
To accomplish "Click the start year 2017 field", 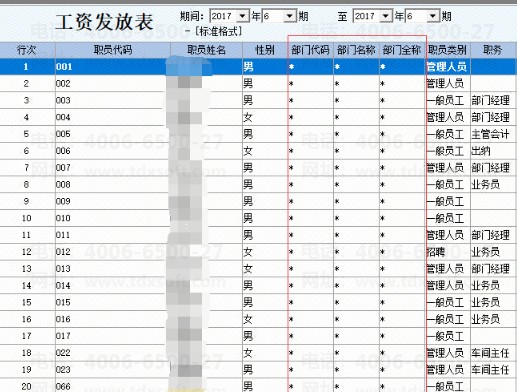I will pos(223,16).
